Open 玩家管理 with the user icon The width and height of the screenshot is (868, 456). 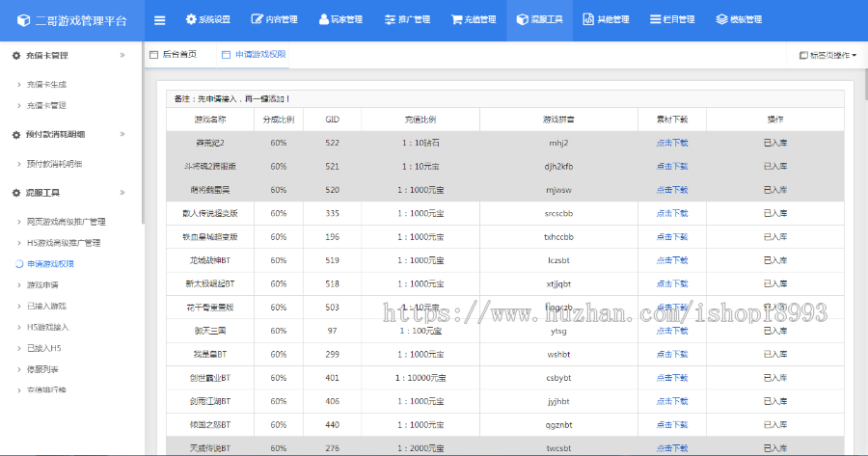coord(339,19)
